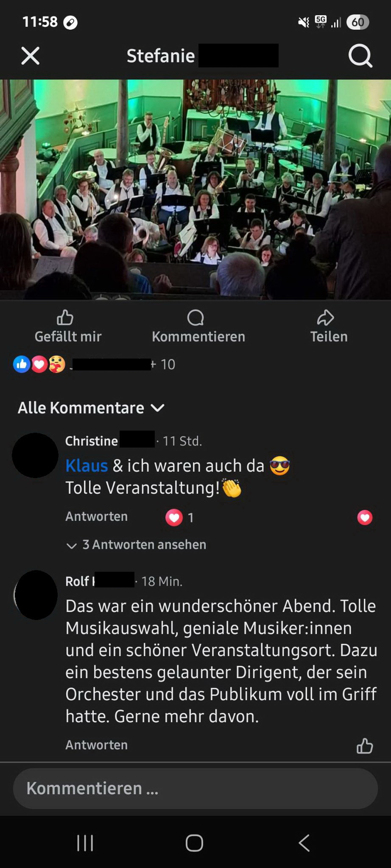Tap the Kommentieren speech bubble icon
Viewport: 391px width, 868px height.
pyautogui.click(x=195, y=317)
